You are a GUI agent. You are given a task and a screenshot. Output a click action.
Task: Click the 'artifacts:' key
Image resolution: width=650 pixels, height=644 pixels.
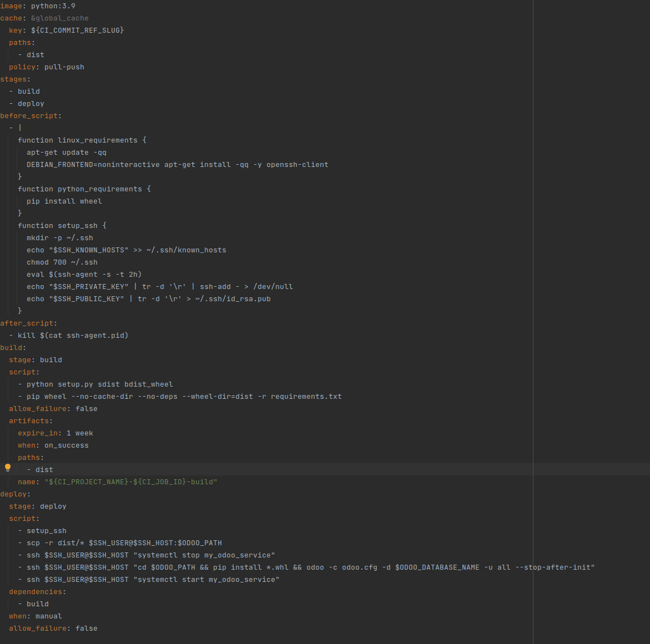pos(31,421)
